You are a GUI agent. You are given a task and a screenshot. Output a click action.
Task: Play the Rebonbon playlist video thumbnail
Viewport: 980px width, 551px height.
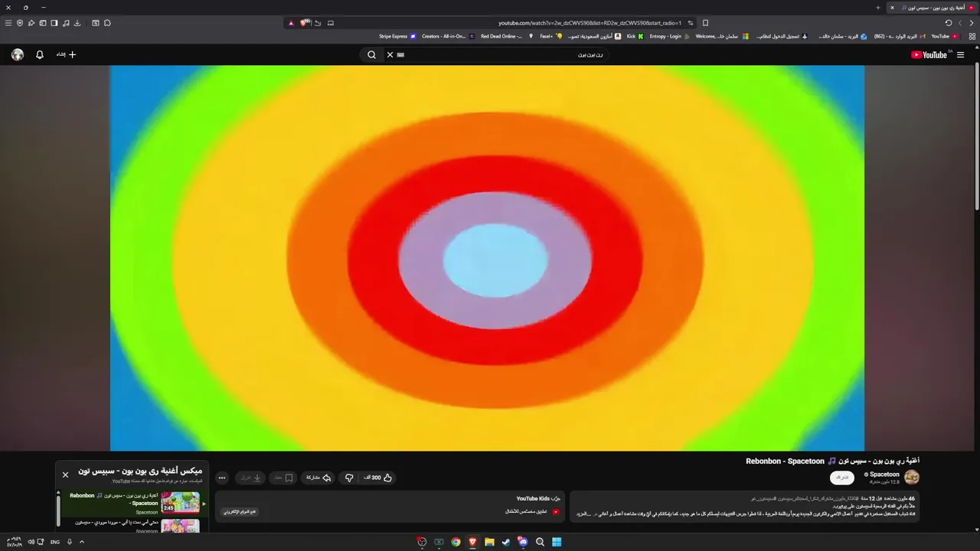tap(180, 503)
